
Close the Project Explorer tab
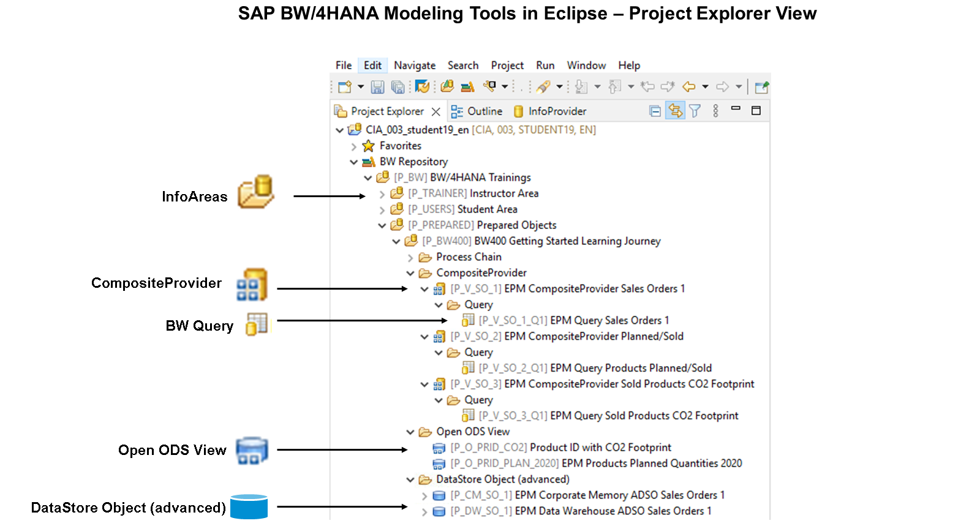pyautogui.click(x=436, y=111)
